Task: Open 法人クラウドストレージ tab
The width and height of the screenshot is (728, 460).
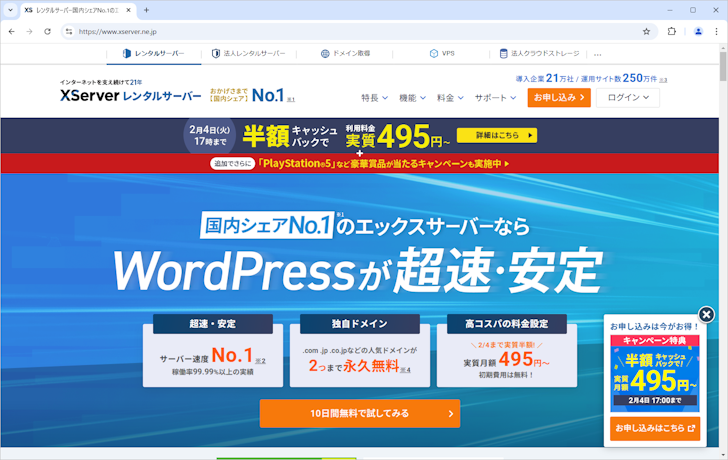Action: pyautogui.click(x=539, y=53)
